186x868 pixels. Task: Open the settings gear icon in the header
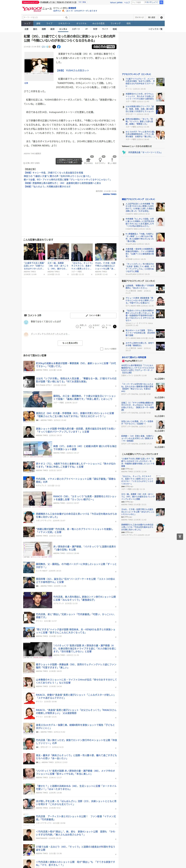161,17
